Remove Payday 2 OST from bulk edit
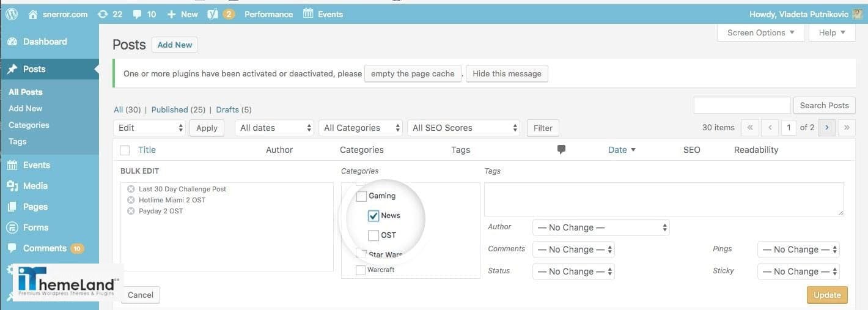 coord(131,211)
